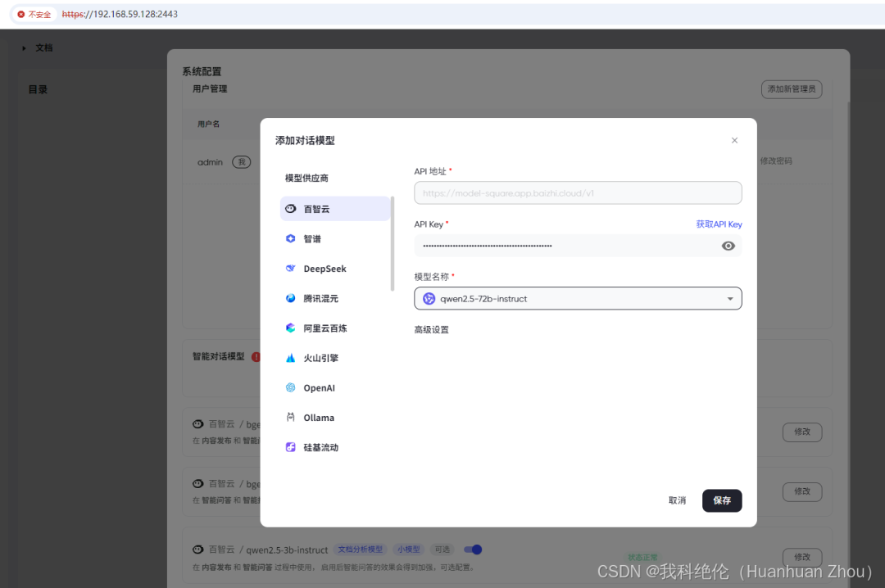This screenshot has height=588, width=885.
Task: Toggle the qwen2.5-3b-instruct switch
Action: (473, 550)
